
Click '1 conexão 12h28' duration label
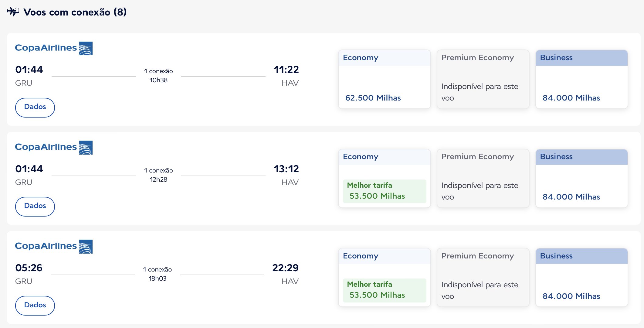[158, 175]
